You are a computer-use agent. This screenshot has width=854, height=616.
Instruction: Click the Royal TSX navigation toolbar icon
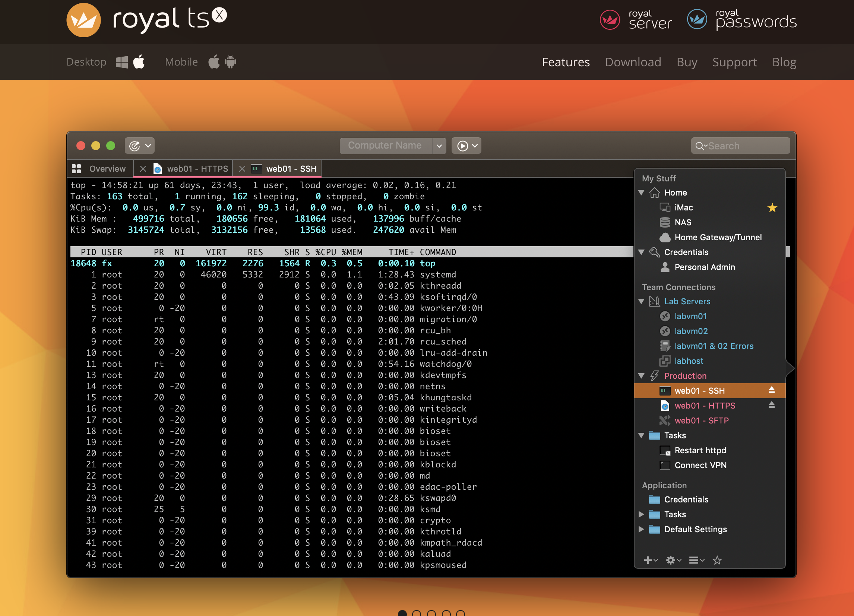[135, 146]
